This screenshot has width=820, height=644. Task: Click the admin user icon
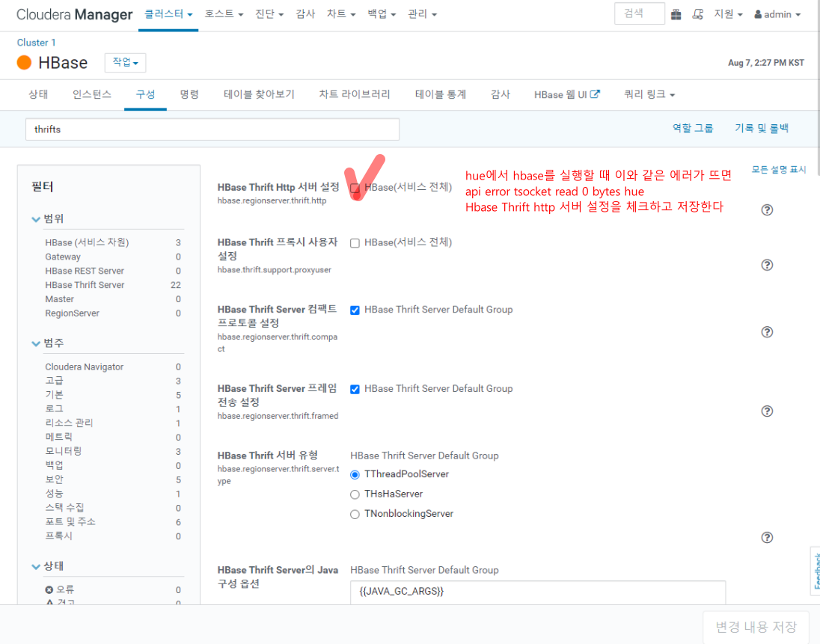758,15
